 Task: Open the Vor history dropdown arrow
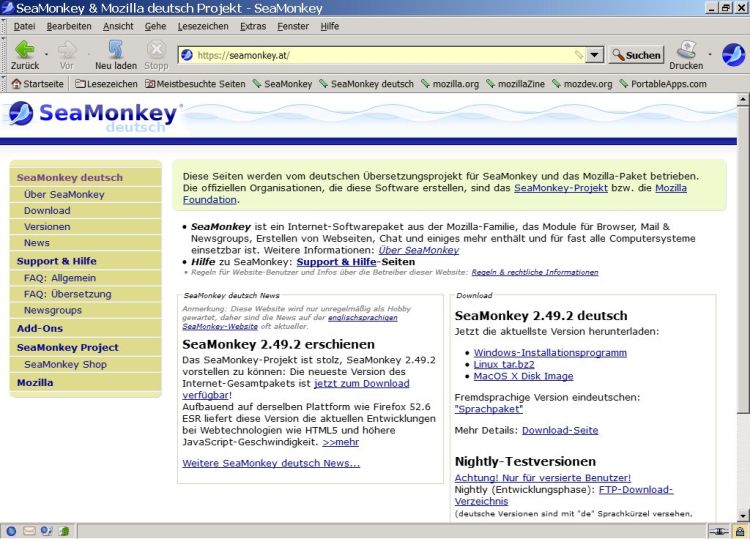tap(88, 55)
